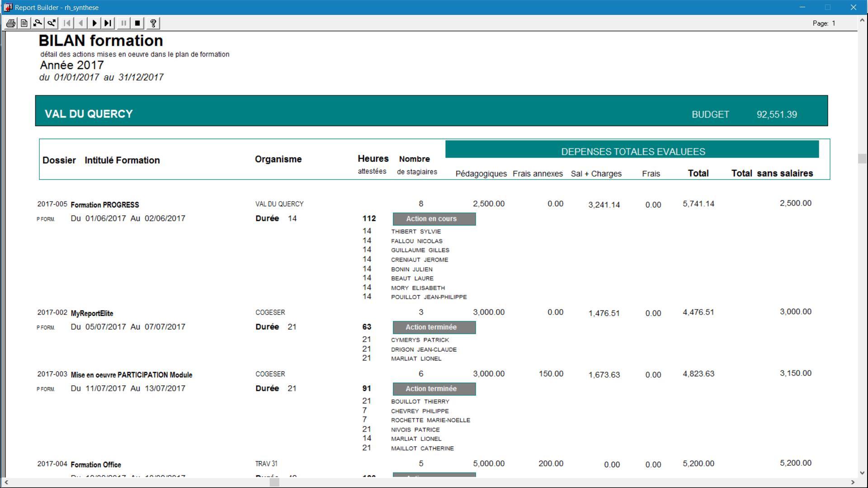Click organisme 'TRAV 31'
Image resolution: width=868 pixels, height=488 pixels.
coord(266,464)
